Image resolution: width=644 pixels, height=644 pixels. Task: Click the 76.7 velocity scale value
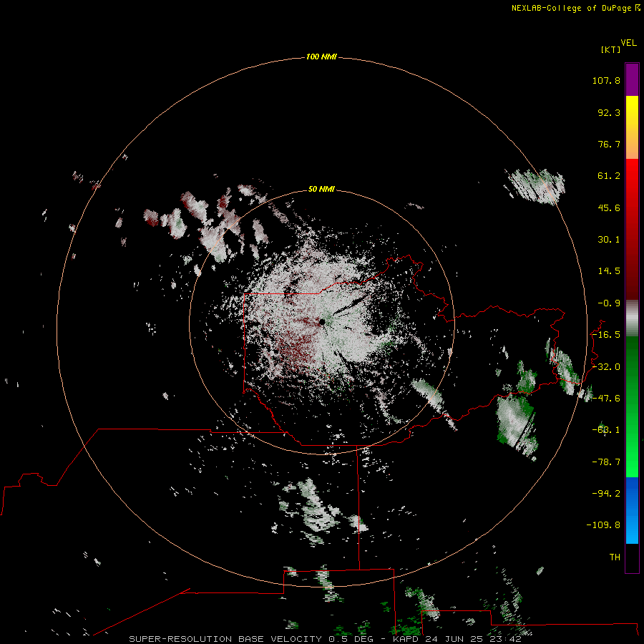(609, 144)
